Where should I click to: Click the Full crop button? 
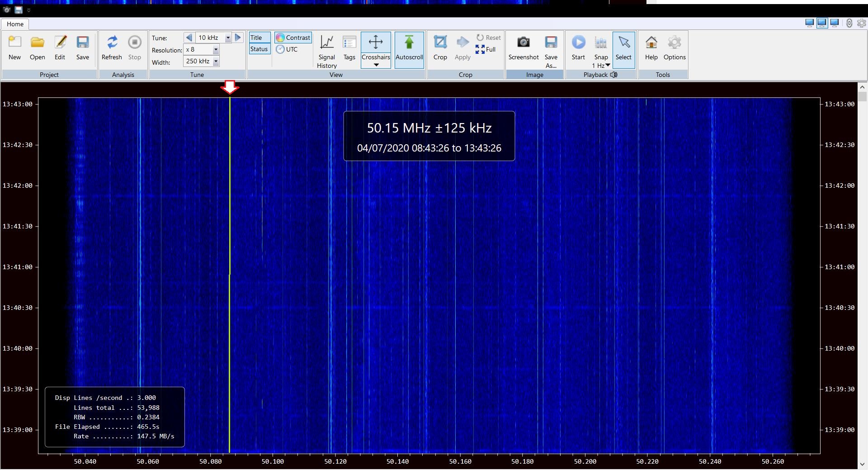[486, 49]
